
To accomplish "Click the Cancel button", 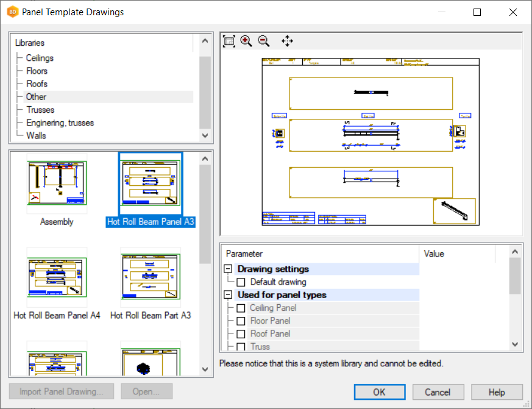I will tap(438, 392).
